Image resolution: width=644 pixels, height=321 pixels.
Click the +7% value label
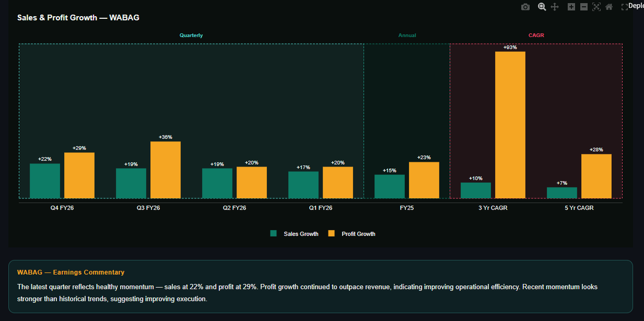pos(562,183)
